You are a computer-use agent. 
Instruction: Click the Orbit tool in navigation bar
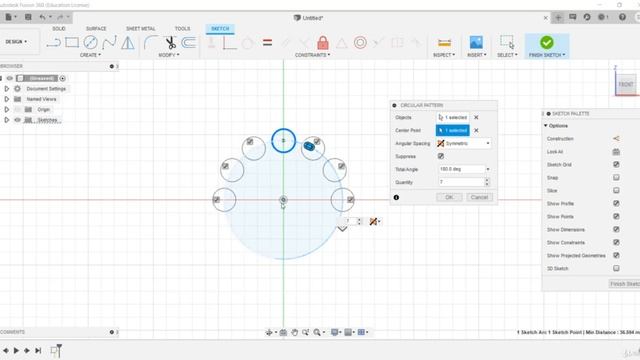pyautogui.click(x=269, y=332)
